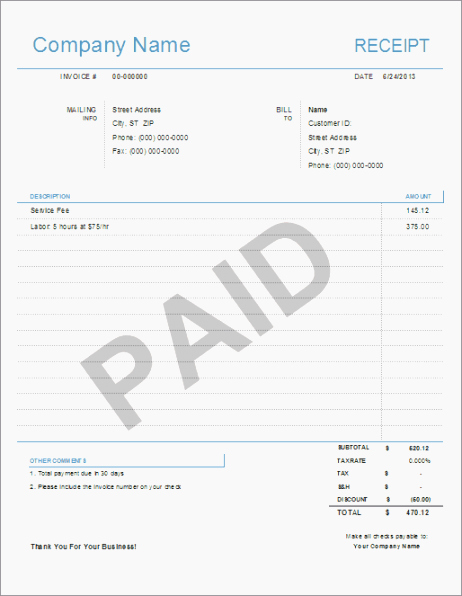The image size is (462, 596).
Task: Click the MAILING INFO label
Action: [82, 114]
